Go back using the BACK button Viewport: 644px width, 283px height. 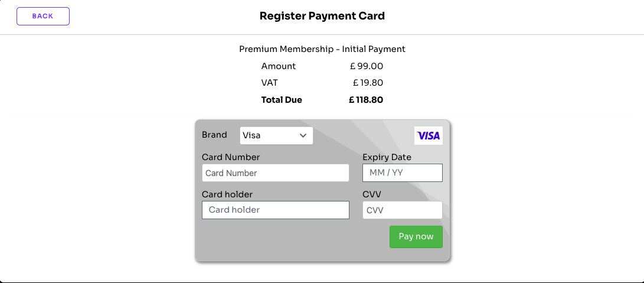pyautogui.click(x=43, y=17)
